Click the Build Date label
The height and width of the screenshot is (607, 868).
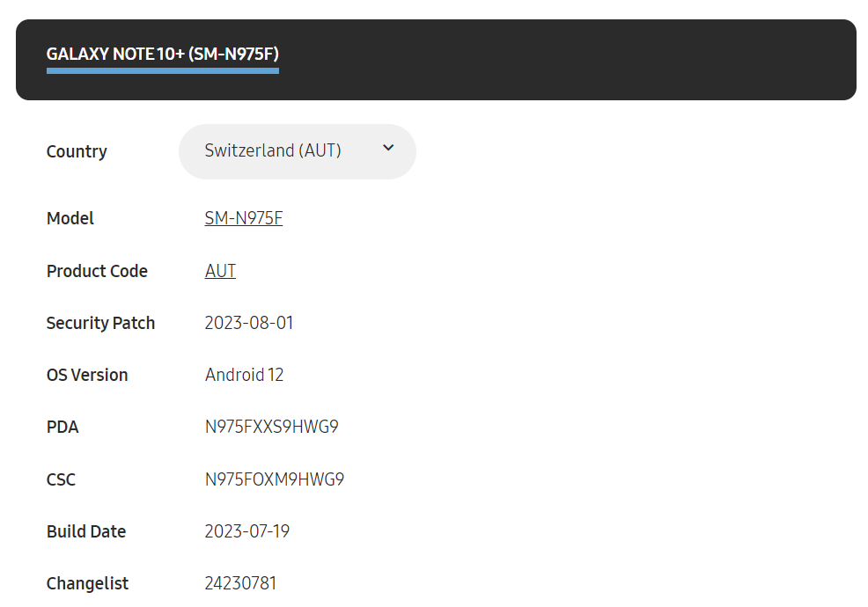tap(86, 531)
